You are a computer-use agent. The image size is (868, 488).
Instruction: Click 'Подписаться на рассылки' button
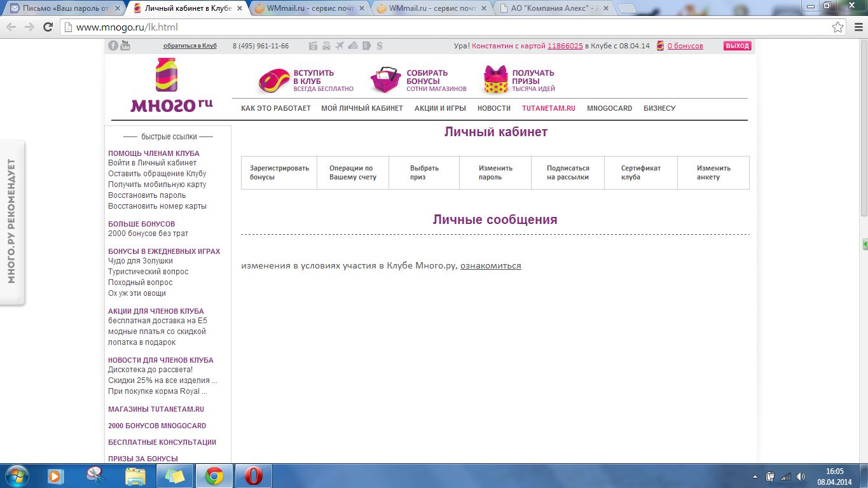point(568,172)
